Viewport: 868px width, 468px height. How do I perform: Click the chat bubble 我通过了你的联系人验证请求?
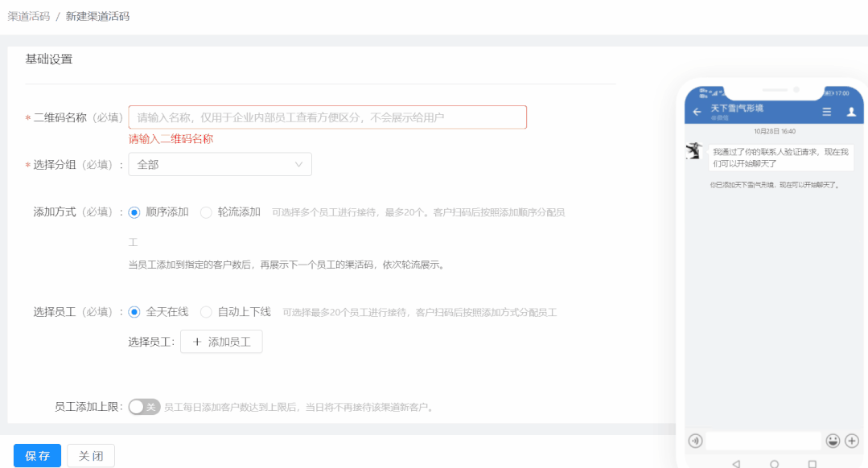780,158
